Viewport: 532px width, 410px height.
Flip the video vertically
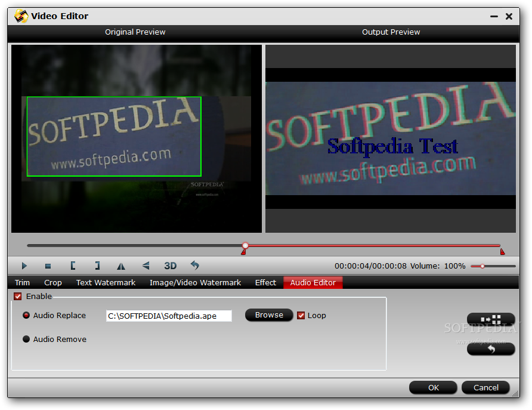pos(146,266)
